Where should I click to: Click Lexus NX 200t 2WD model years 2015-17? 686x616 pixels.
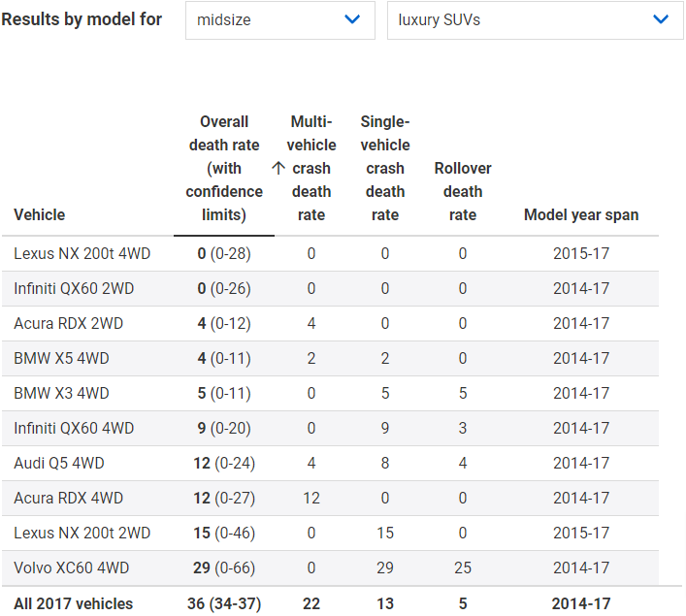581,534
